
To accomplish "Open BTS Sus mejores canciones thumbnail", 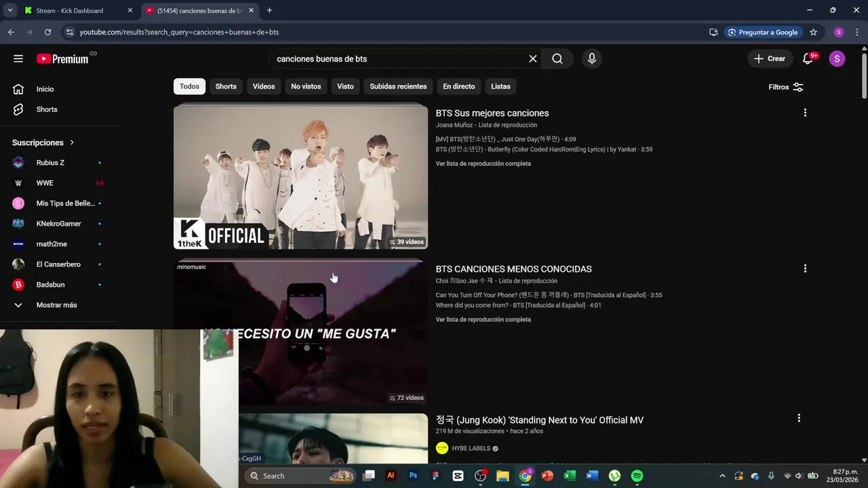I will (x=300, y=178).
